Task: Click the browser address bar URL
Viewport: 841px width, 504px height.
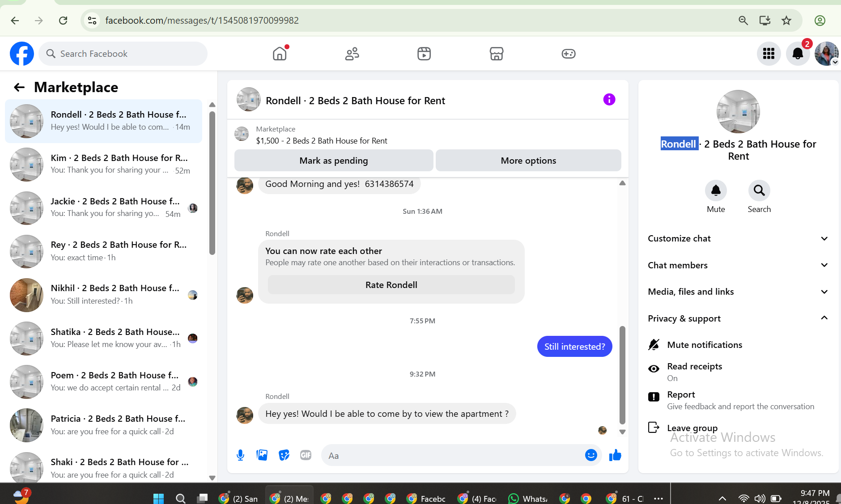Action: (202, 21)
